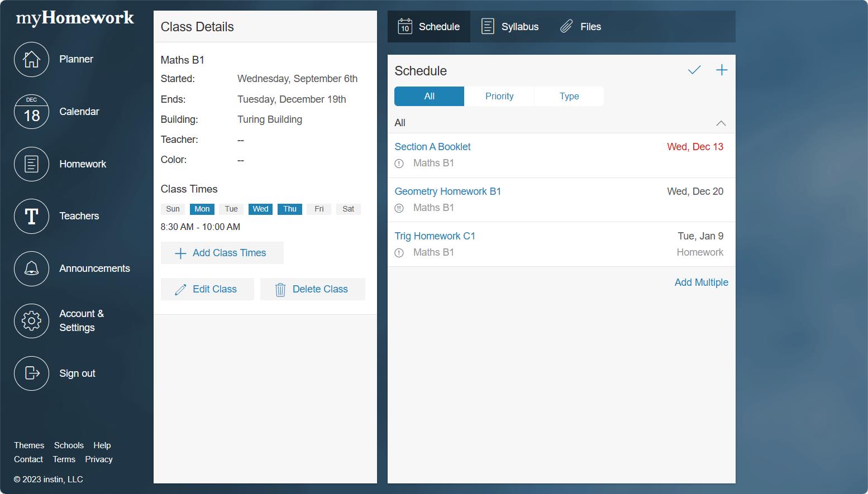Open the Planner section
The height and width of the screenshot is (494, 868).
click(31, 59)
